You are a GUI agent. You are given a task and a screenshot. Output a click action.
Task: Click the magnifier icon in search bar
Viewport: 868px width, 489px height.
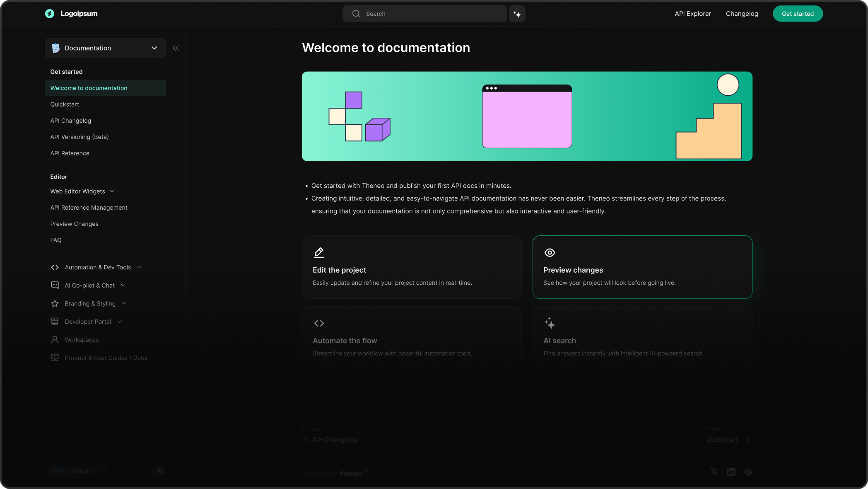356,14
